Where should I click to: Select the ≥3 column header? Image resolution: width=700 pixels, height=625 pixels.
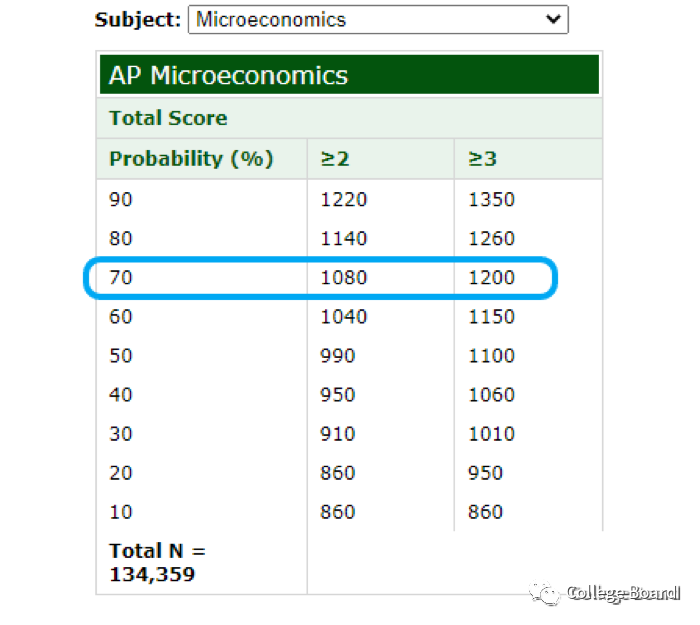482,159
